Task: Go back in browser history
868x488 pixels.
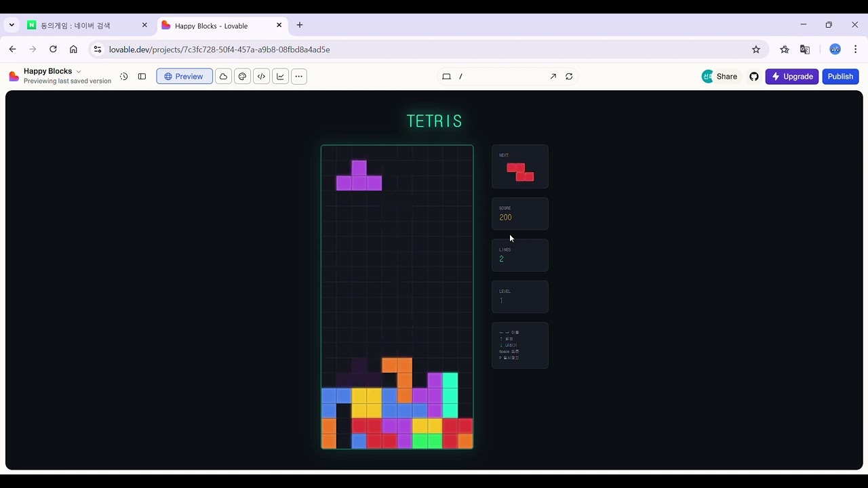Action: (12, 49)
